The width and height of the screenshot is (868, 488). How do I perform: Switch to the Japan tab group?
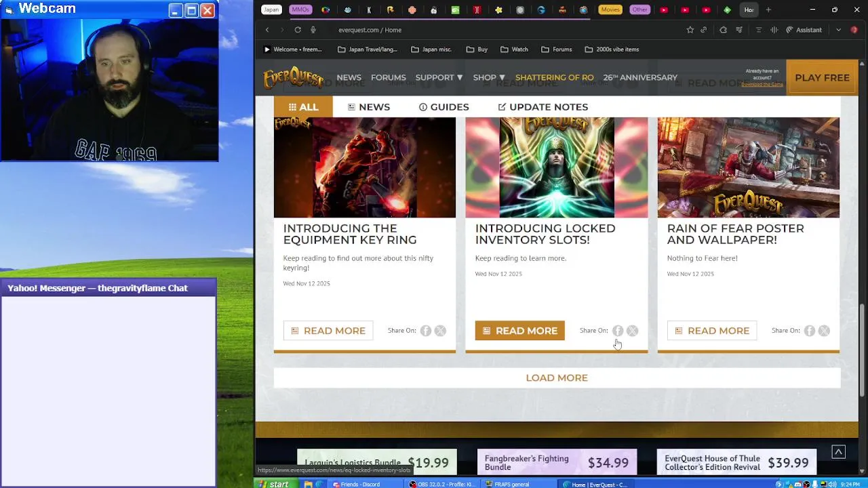(271, 9)
